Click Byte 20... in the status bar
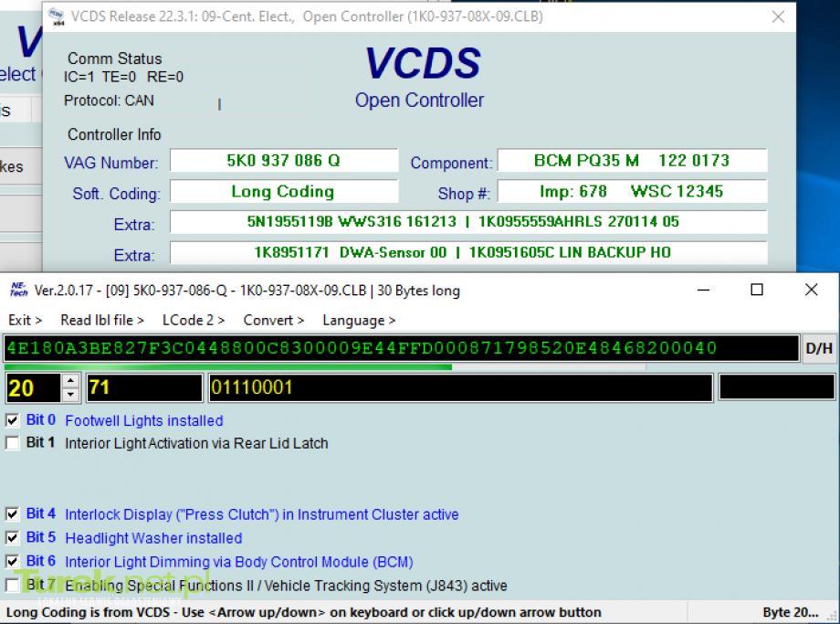The image size is (840, 624). [790, 612]
